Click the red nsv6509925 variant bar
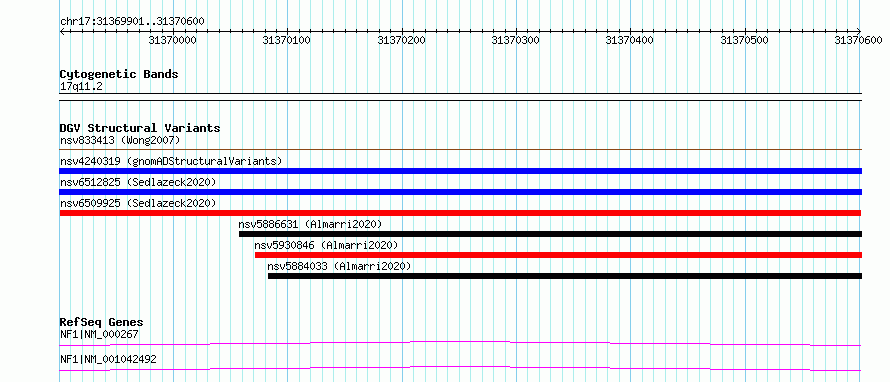This screenshot has width=890, height=382. pos(461,213)
